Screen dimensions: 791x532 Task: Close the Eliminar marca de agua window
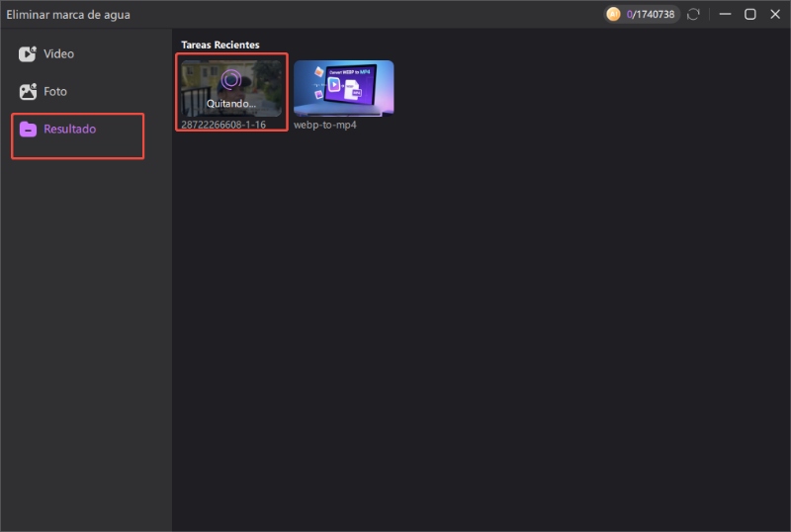click(774, 14)
